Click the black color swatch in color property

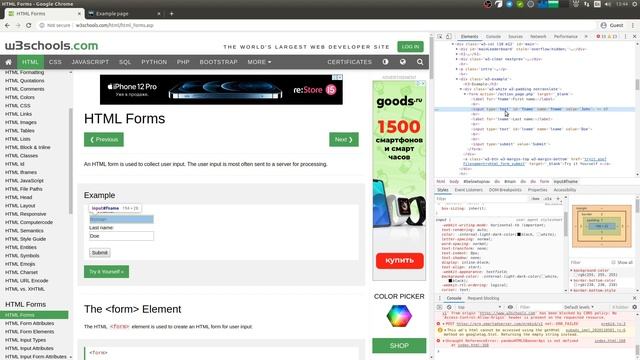(x=519, y=235)
